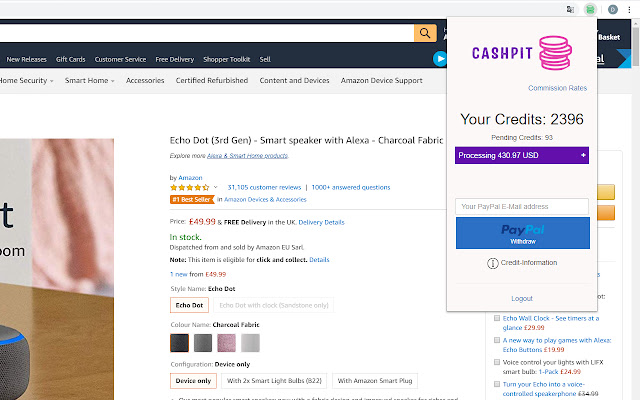The image size is (640, 400).
Task: Tick the Echo Wall Clock checkbox
Action: point(497,318)
